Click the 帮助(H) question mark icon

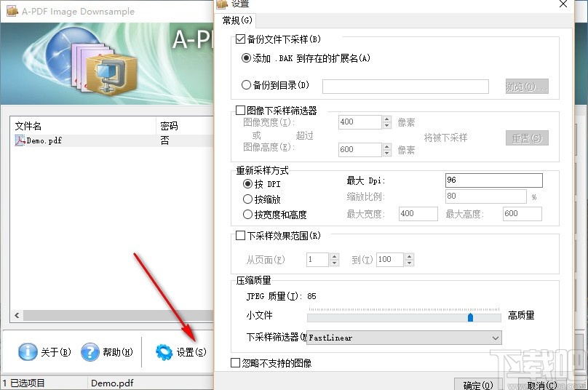pyautogui.click(x=90, y=352)
